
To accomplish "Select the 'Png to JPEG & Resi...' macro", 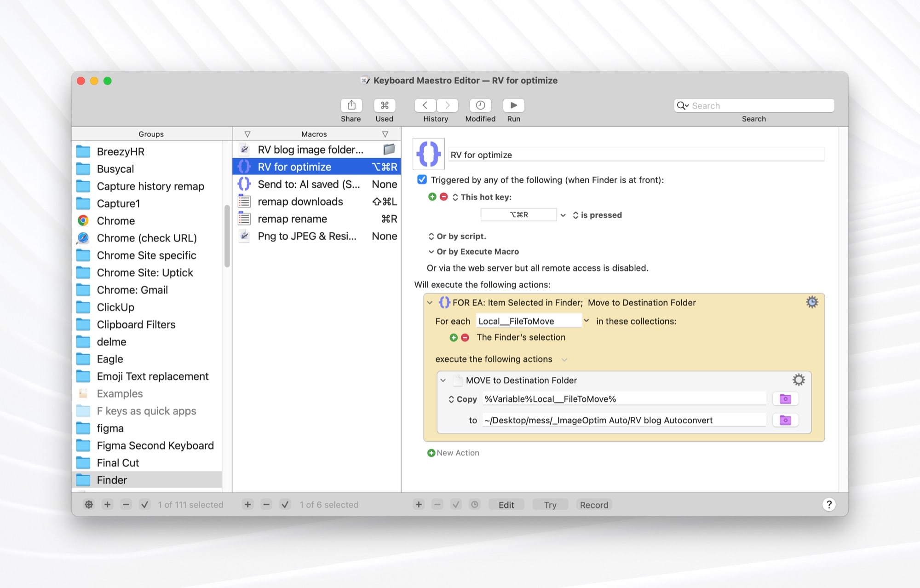I will 316,236.
